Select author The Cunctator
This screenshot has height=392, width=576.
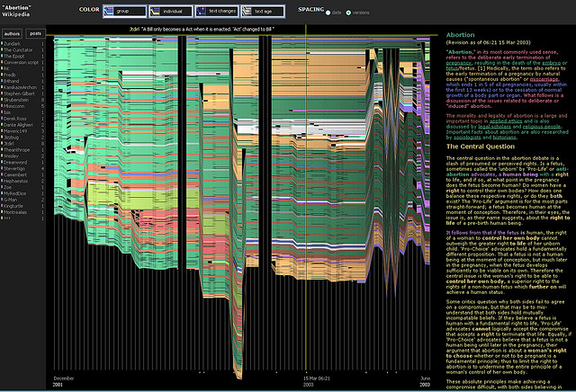tap(18, 50)
